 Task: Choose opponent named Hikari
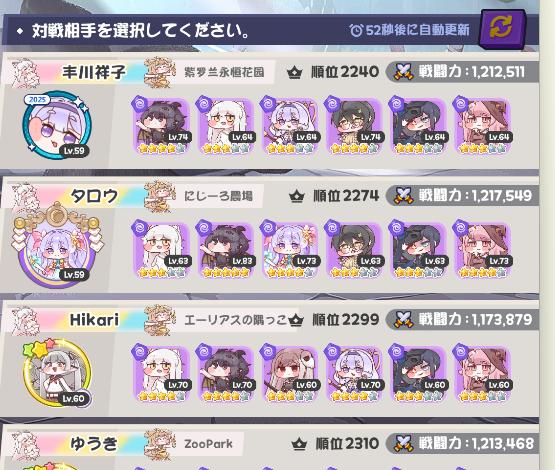tap(94, 320)
